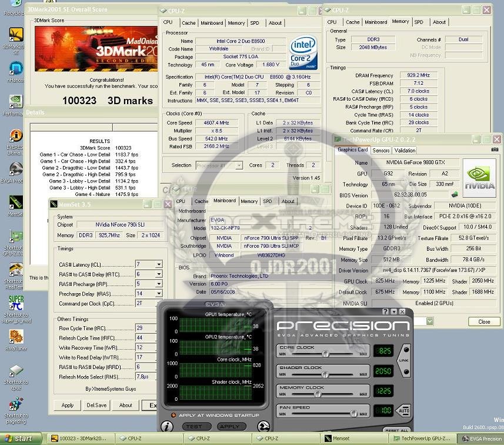Click the GPU-Z BIOS save chip icon
The image size is (504, 445).
455,194
